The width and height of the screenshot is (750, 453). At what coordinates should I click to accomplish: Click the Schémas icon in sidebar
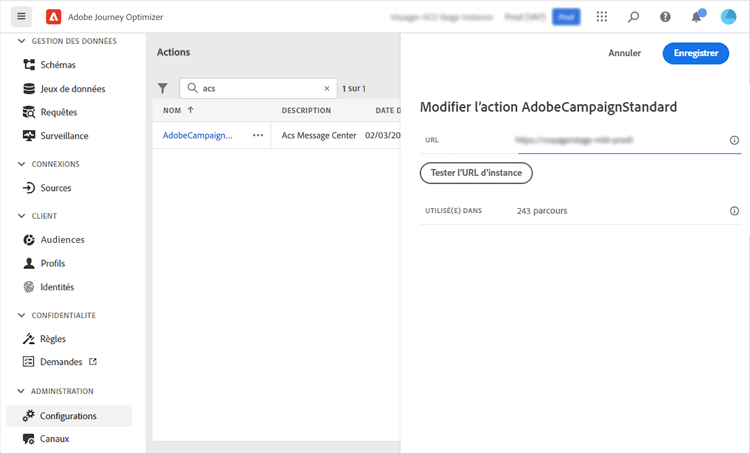pos(29,65)
